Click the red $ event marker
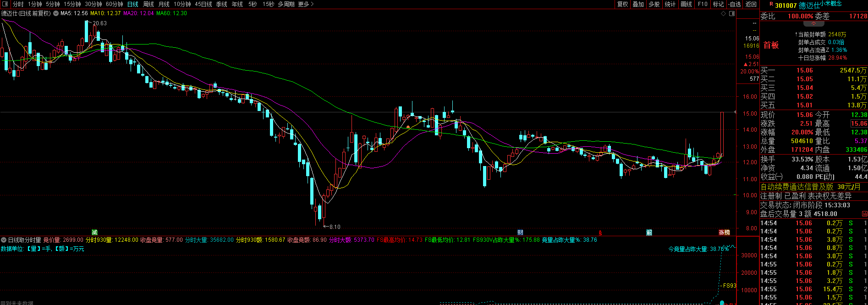The image size is (868, 305). point(600,233)
